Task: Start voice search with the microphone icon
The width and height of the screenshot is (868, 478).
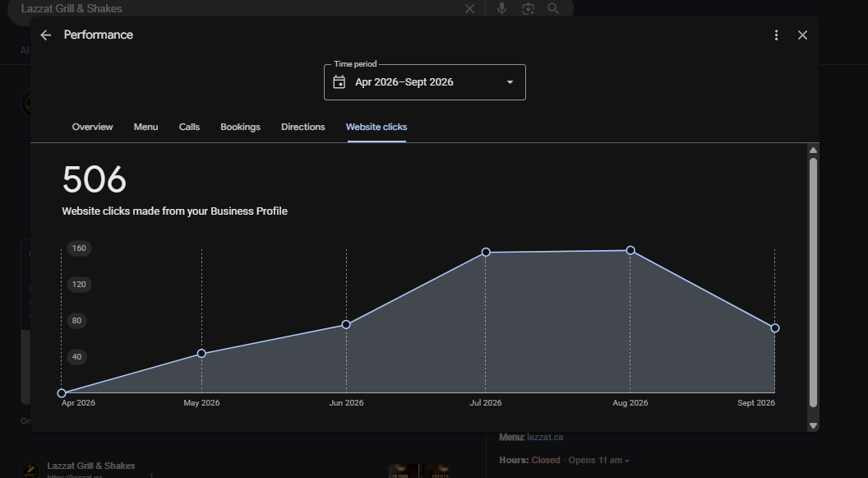Action: (x=501, y=9)
